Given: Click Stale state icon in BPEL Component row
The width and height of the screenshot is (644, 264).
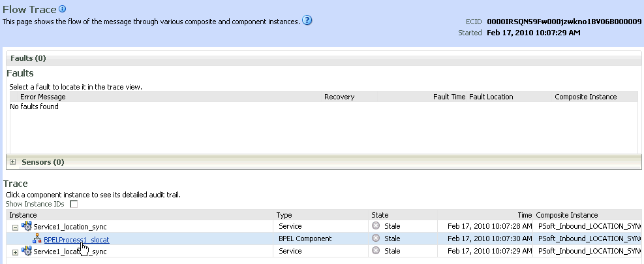Looking at the screenshot, I should tap(375, 238).
